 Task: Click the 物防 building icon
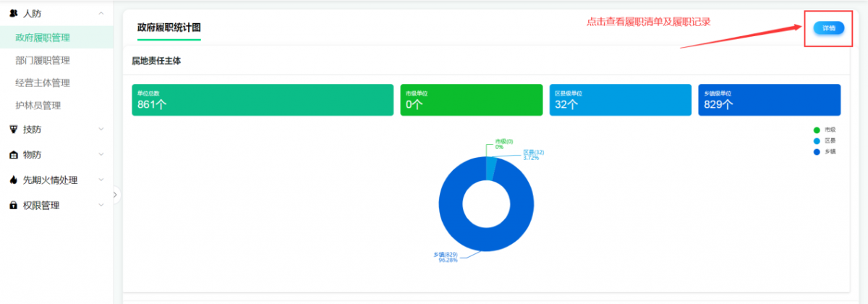click(x=13, y=155)
